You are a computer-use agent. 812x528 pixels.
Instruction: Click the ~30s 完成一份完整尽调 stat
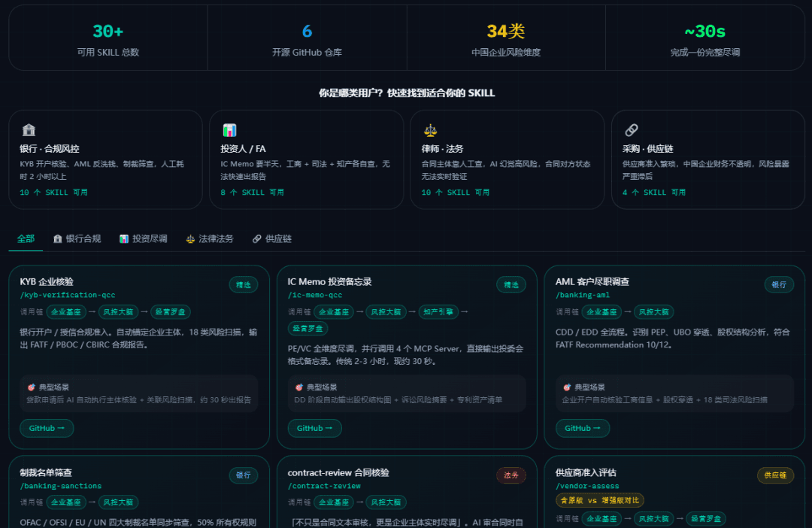pyautogui.click(x=704, y=38)
